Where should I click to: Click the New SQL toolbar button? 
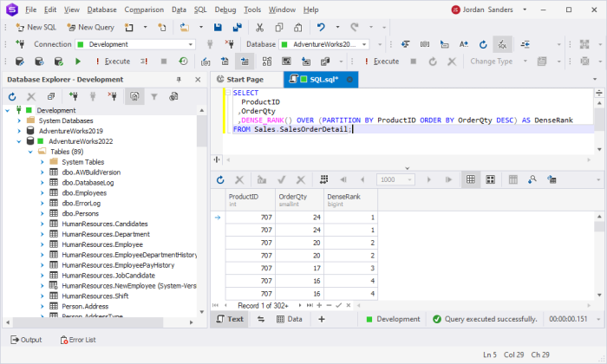[x=36, y=27]
